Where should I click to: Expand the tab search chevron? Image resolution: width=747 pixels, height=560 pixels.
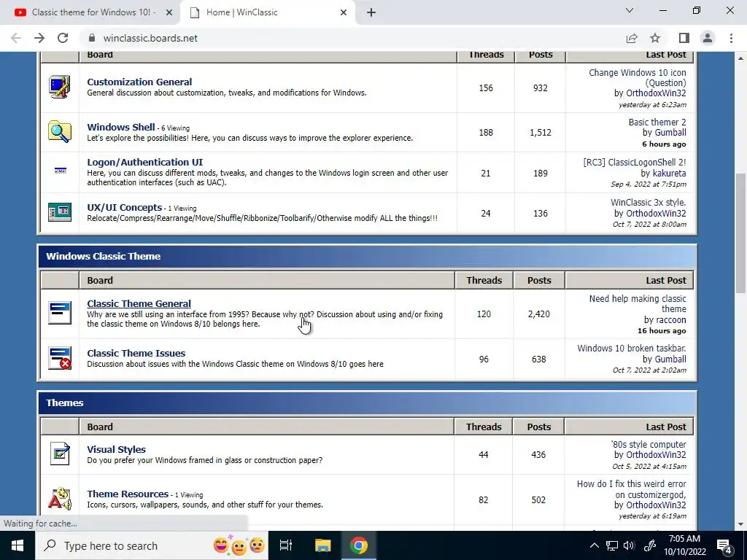pyautogui.click(x=630, y=10)
